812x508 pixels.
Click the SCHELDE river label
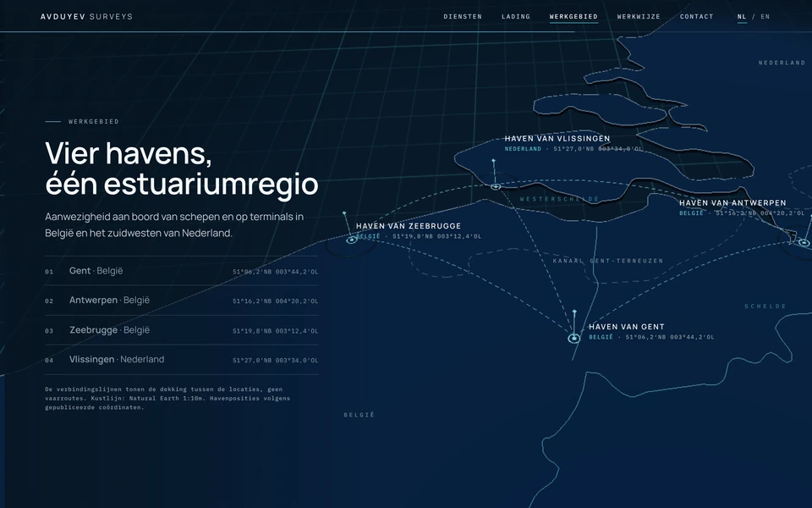coord(765,306)
